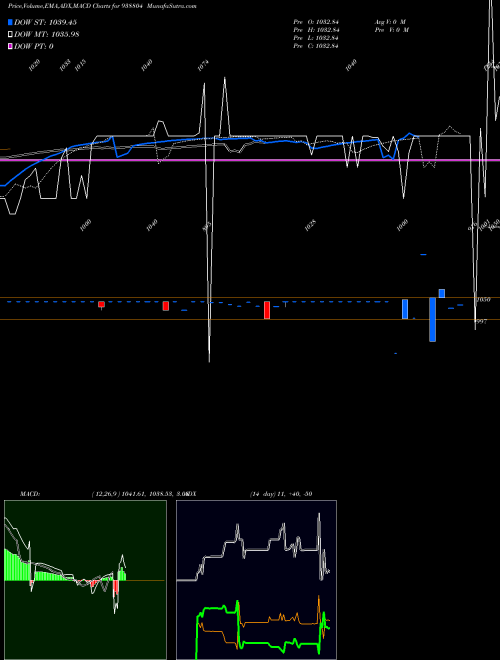Screen dimensions: 500x660
Task: Open the ADX indicator chart panel
Action: pyautogui.click(x=256, y=580)
